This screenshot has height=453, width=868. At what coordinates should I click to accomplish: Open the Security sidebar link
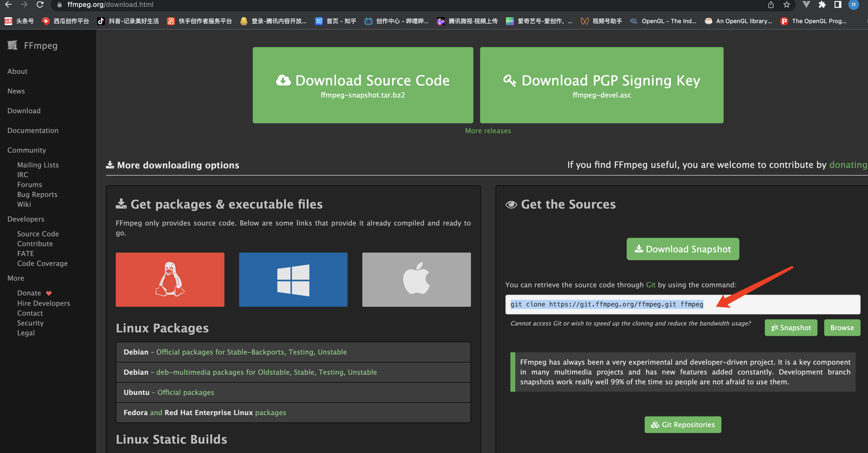pyautogui.click(x=31, y=323)
